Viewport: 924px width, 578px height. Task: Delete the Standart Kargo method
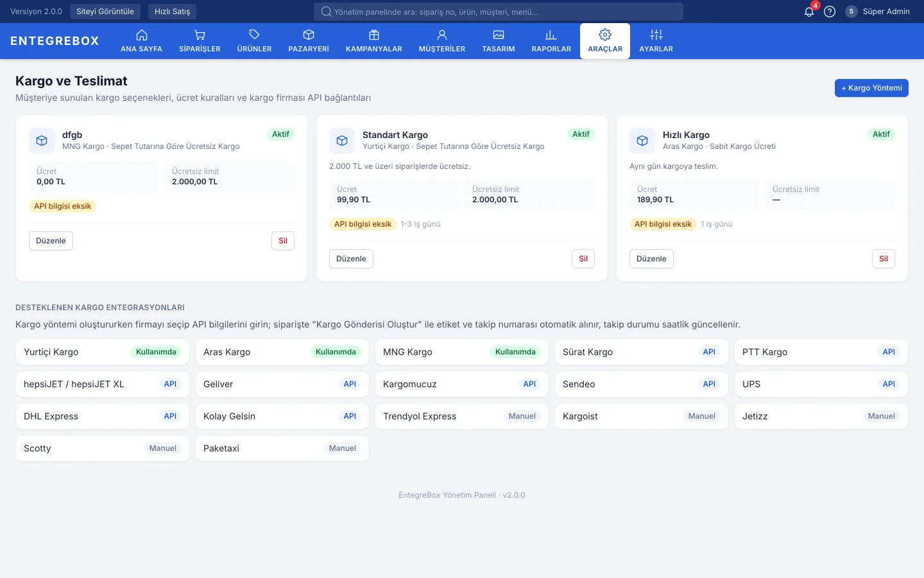(x=583, y=259)
